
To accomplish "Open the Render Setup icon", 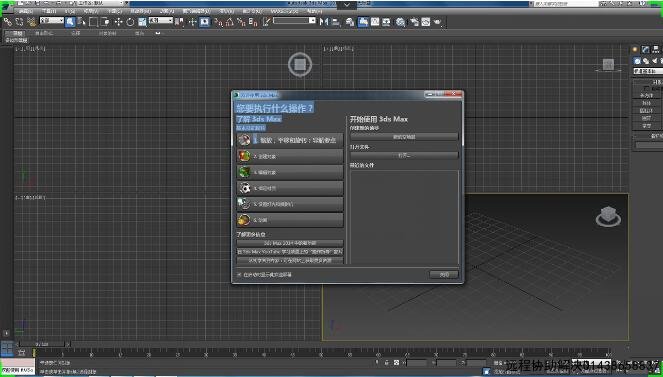I will tap(414, 22).
